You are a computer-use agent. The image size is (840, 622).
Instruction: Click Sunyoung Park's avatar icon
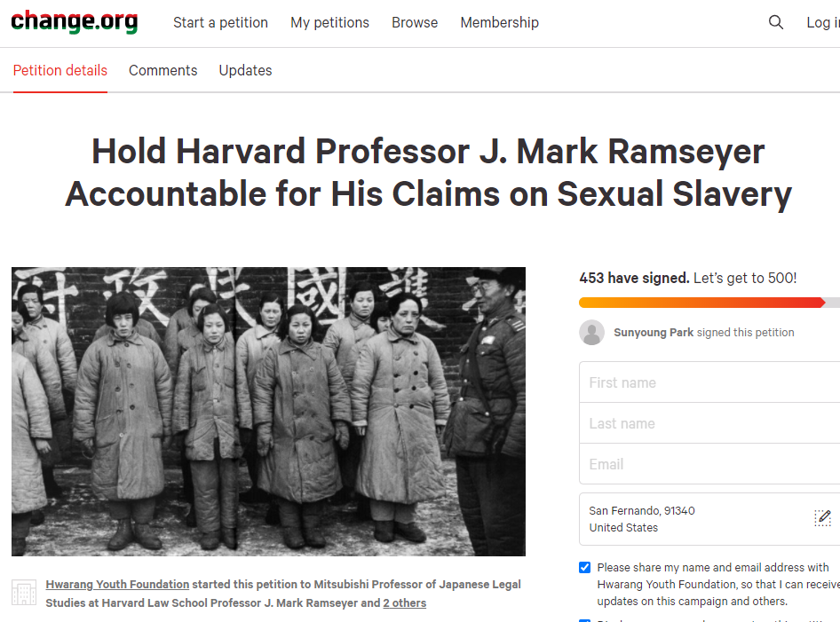592,333
